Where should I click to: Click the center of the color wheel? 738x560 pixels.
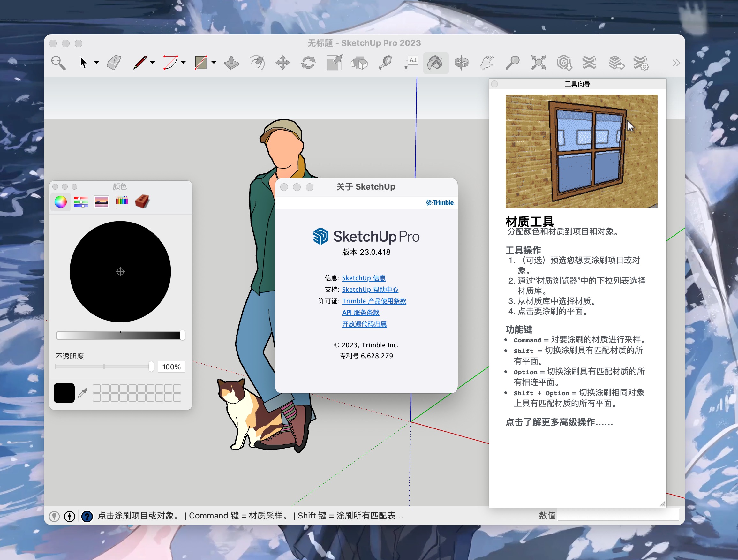[x=120, y=272]
